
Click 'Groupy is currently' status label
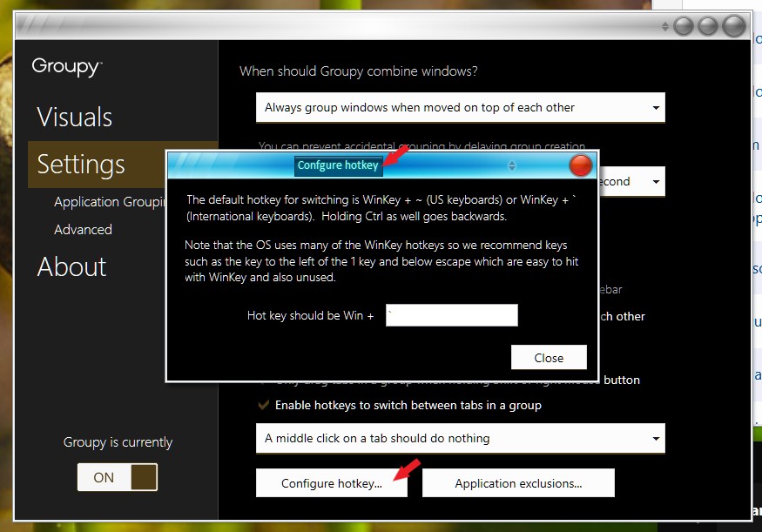(x=118, y=442)
